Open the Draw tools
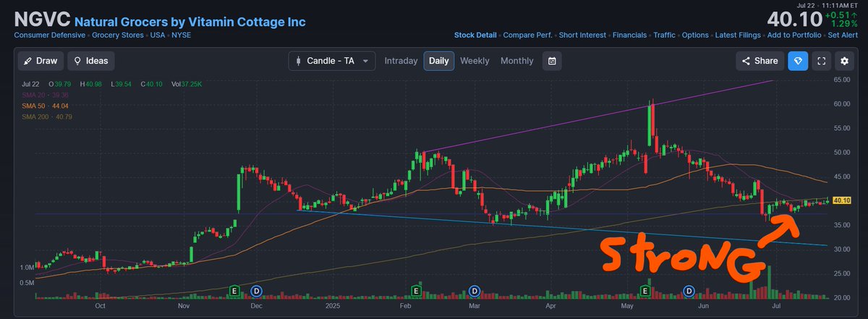 tap(41, 61)
